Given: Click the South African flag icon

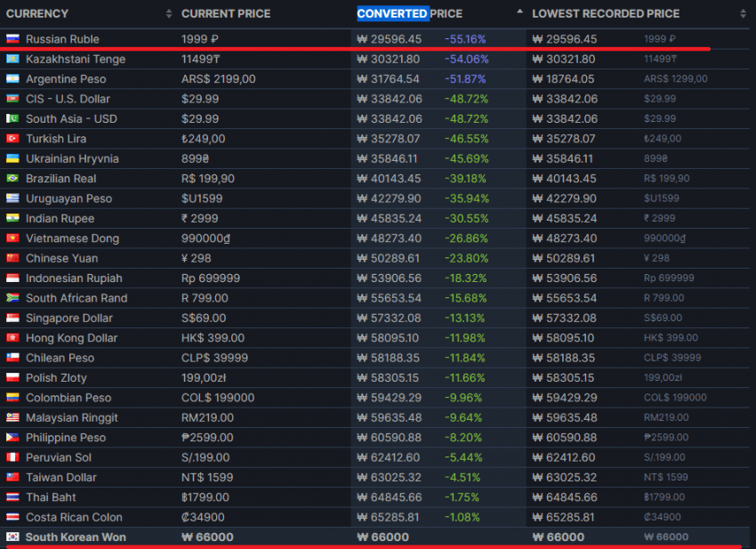Looking at the screenshot, I should [12, 298].
